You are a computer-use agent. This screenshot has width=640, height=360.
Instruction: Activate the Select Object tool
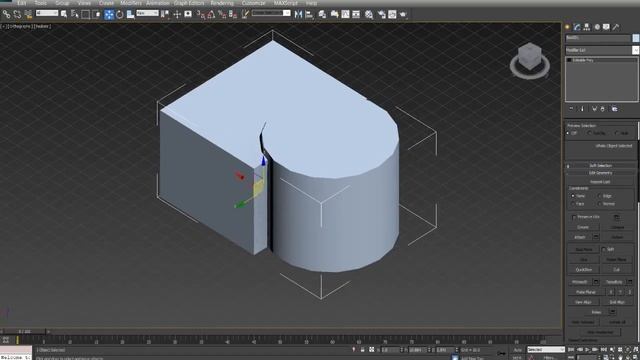(64, 14)
